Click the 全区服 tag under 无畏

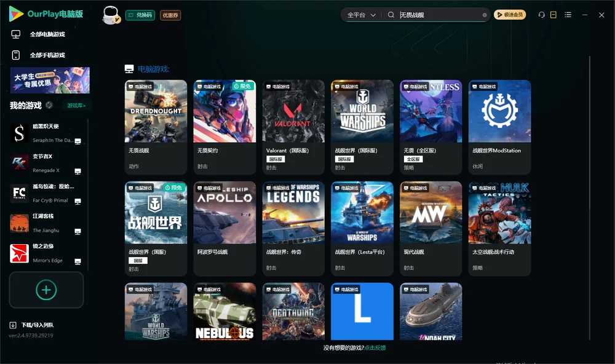[x=413, y=159]
